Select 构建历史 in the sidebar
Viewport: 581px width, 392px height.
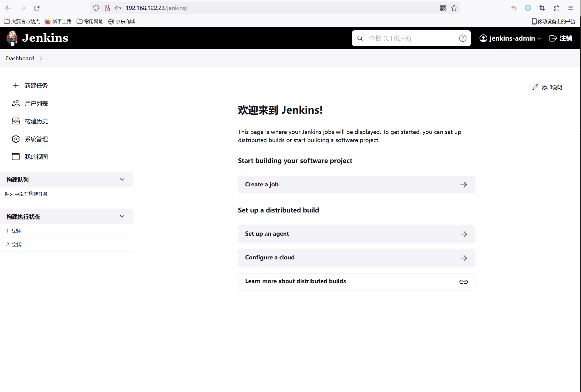(36, 121)
